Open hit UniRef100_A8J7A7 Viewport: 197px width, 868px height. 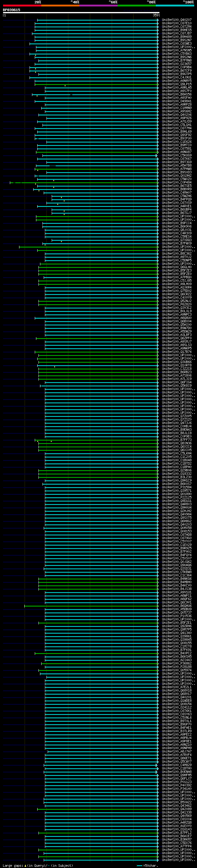coord(177,751)
